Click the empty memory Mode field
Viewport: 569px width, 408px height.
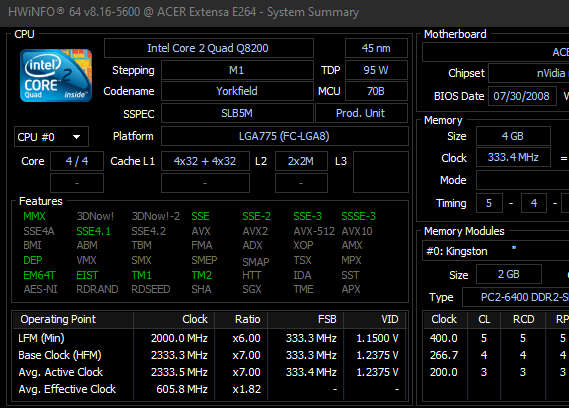pyautogui.click(x=523, y=180)
